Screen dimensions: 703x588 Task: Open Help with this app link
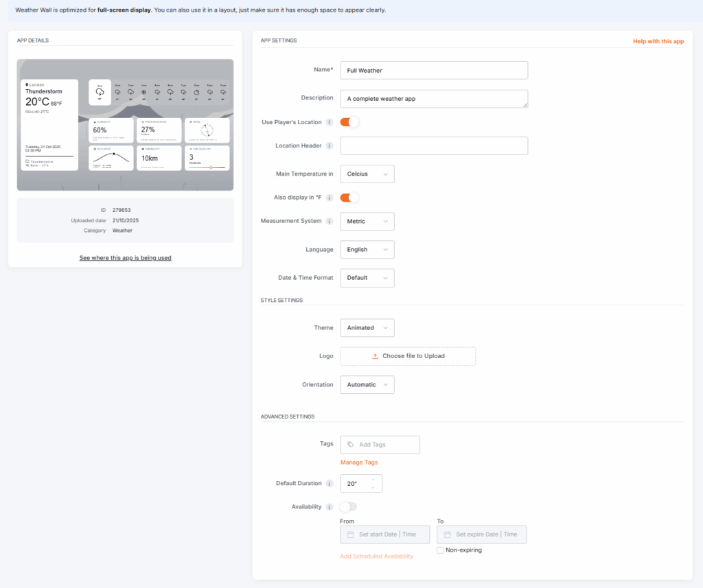tap(658, 41)
